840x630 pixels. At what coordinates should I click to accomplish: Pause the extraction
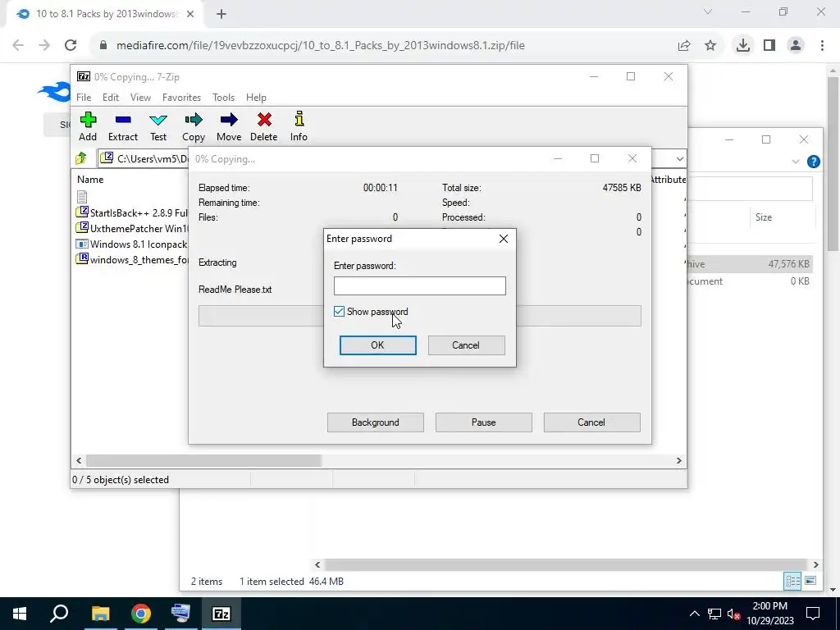484,422
